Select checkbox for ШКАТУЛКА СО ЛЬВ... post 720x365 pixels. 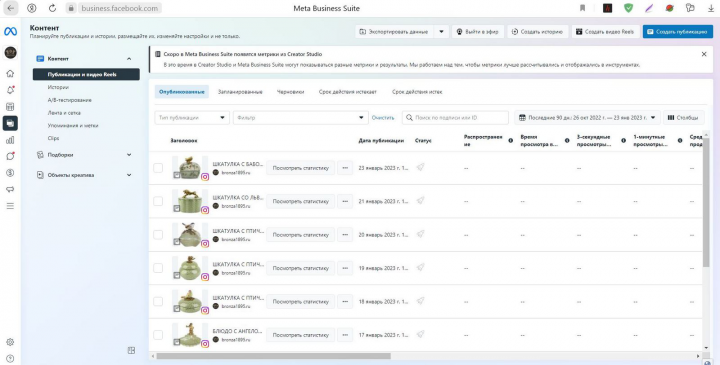[x=158, y=201]
